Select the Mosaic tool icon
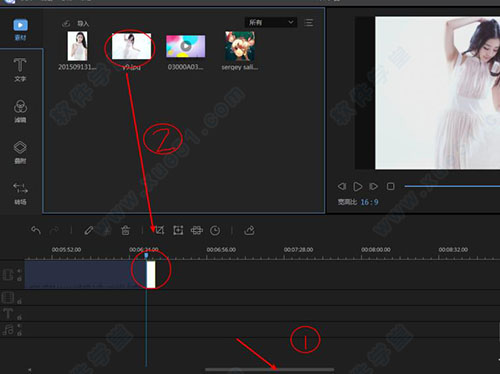Screen dimensions: 500x374 (x=197, y=230)
